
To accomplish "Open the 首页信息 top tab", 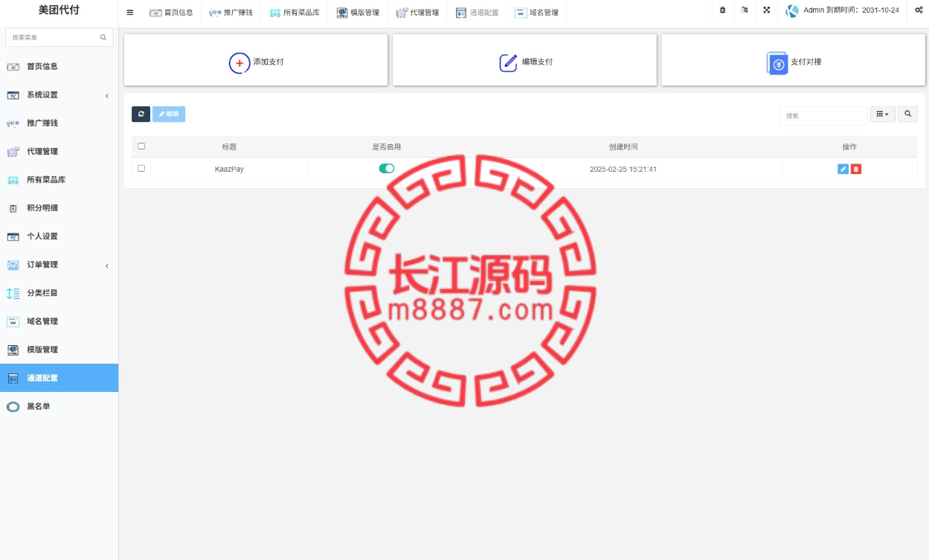I will tap(171, 13).
